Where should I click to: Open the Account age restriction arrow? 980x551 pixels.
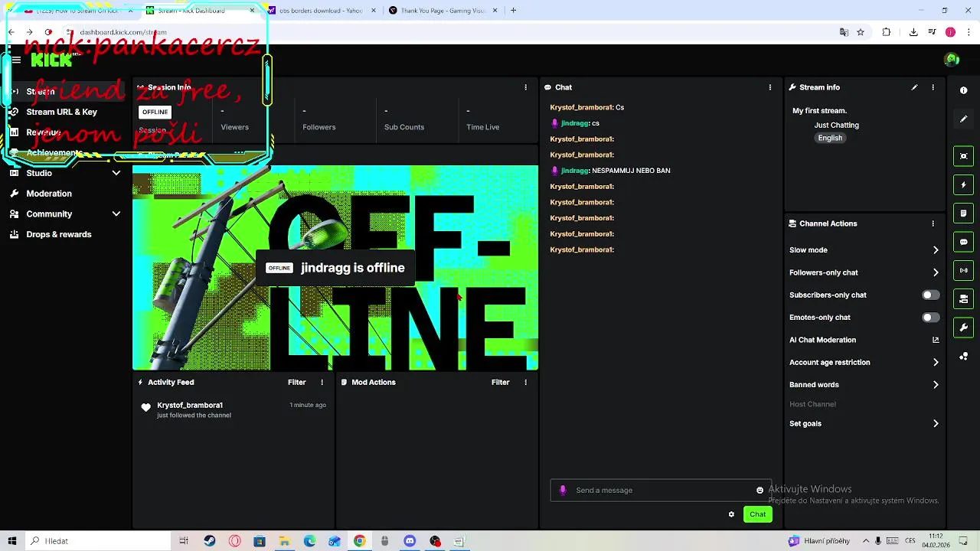pos(936,362)
